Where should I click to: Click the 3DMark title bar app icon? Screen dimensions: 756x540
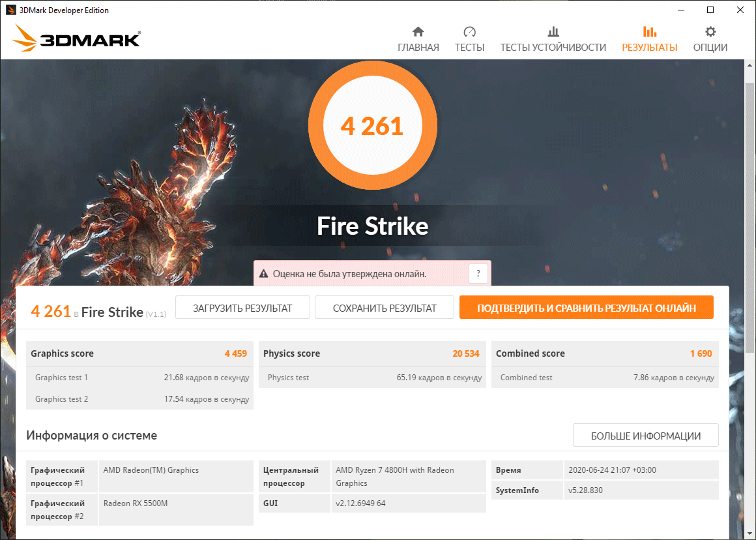coord(10,10)
